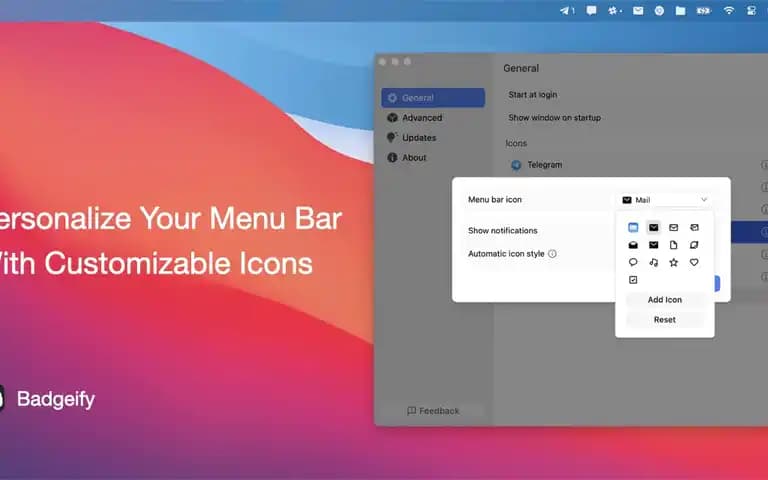Choose the open envelope icon
768x480 pixels.
pos(633,245)
